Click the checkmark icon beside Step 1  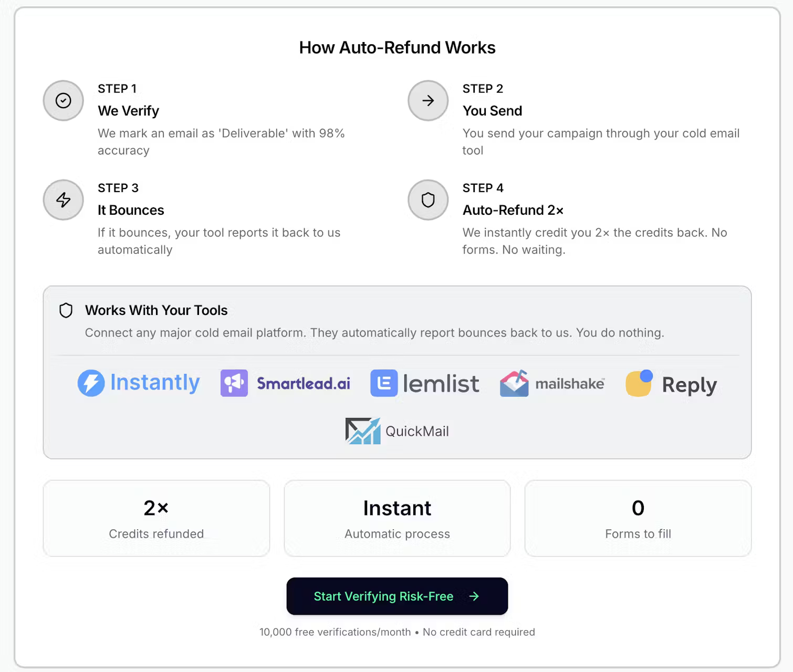point(63,101)
